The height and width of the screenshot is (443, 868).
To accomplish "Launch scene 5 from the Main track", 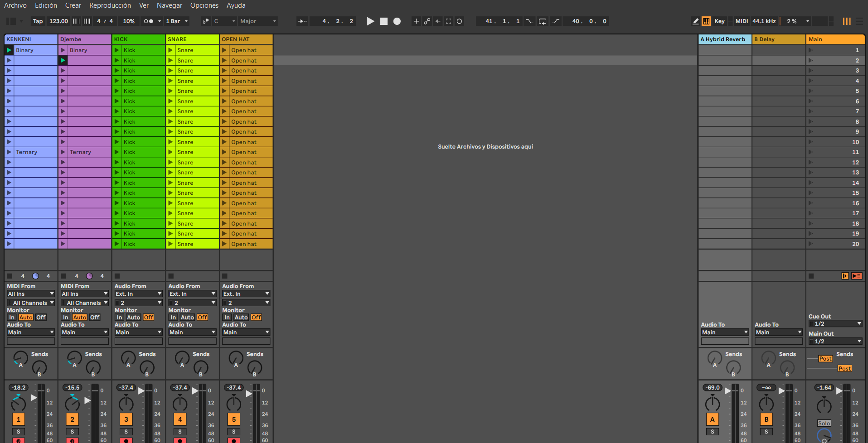I will [811, 91].
